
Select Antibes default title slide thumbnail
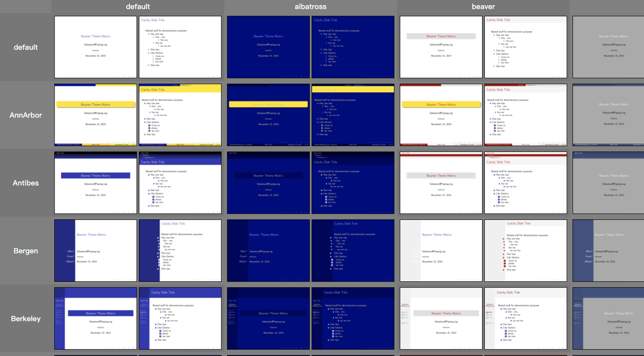(x=96, y=183)
